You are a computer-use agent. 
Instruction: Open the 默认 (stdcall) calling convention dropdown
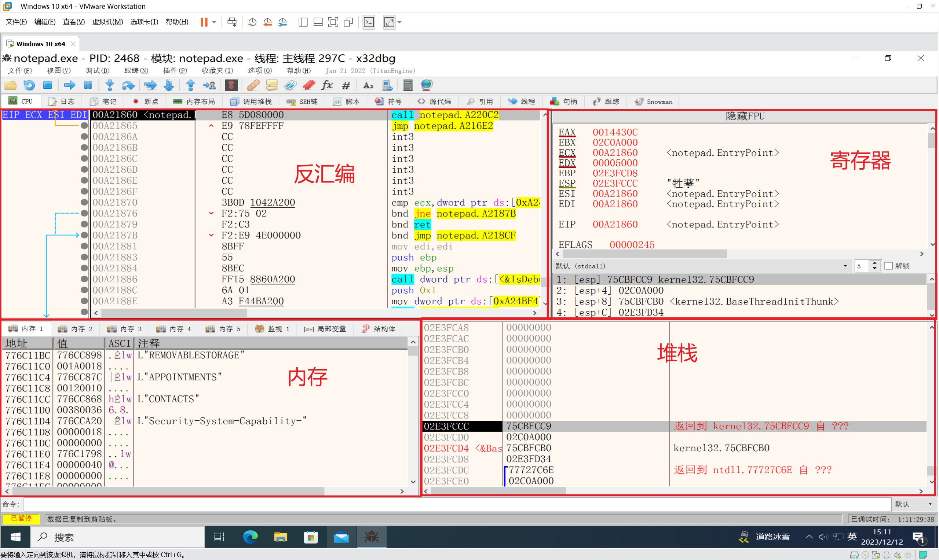tap(845, 266)
